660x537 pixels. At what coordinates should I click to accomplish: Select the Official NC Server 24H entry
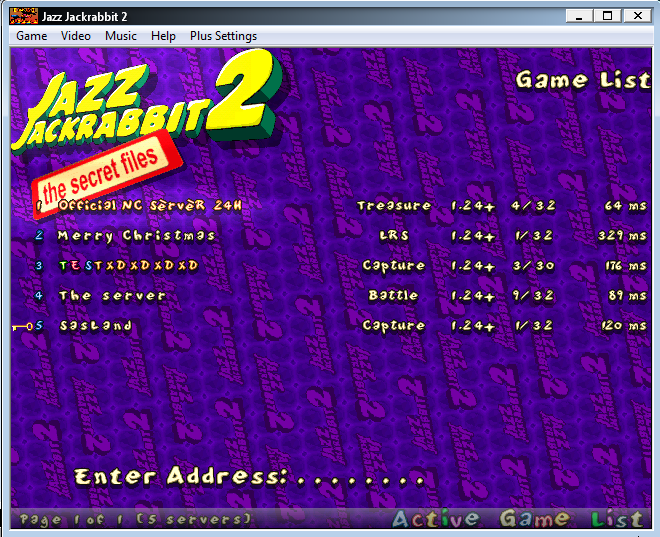(150, 205)
